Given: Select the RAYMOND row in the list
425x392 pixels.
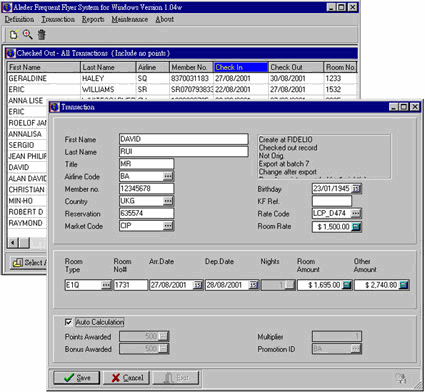Looking at the screenshot, I should pyautogui.click(x=27, y=223).
